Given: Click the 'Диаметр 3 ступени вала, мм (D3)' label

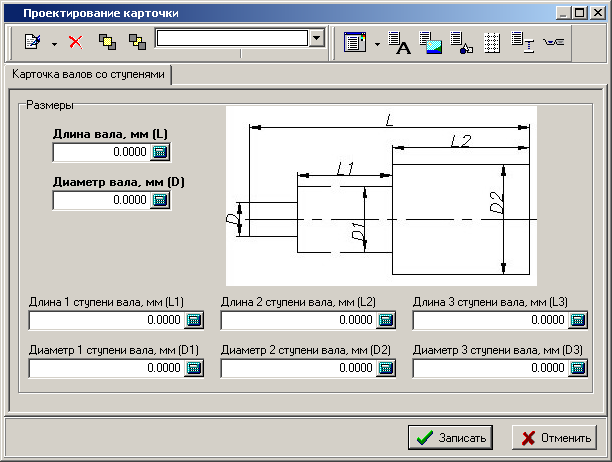Looking at the screenshot, I should 498,350.
